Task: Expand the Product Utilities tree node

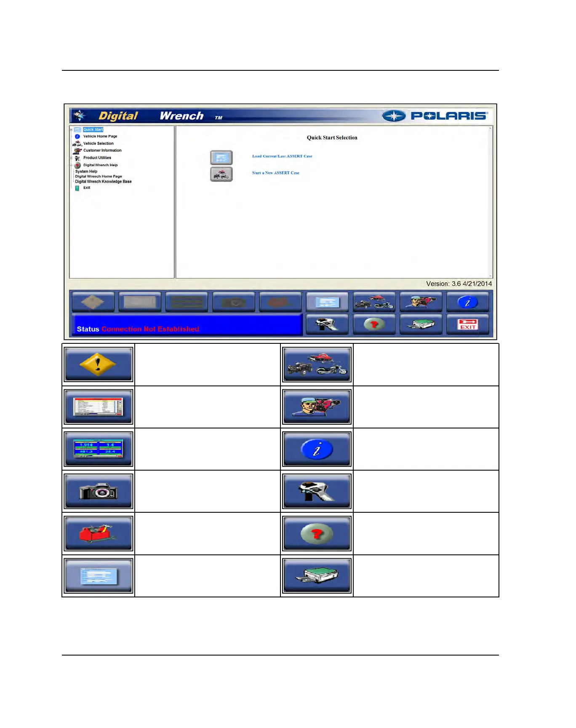Action: tap(71, 158)
